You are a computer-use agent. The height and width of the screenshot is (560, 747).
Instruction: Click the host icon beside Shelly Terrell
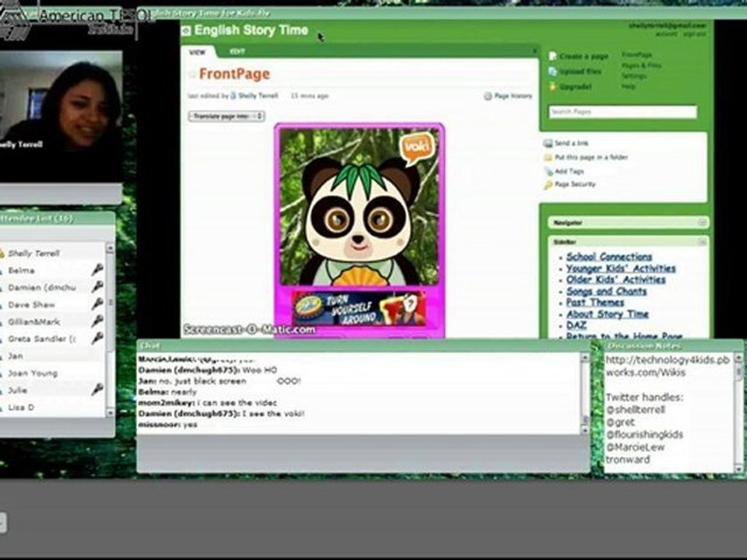click(x=2, y=254)
